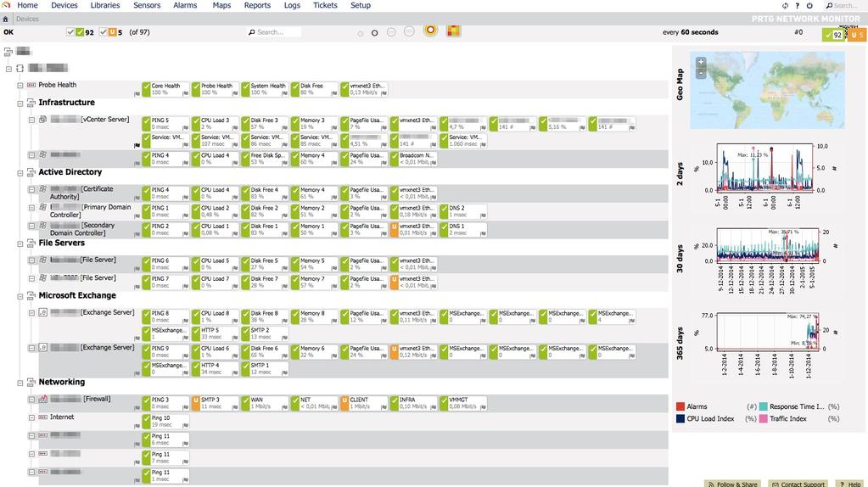Click the flag icon on the Core Health sensor
This screenshot has width=868, height=487.
[186, 93]
